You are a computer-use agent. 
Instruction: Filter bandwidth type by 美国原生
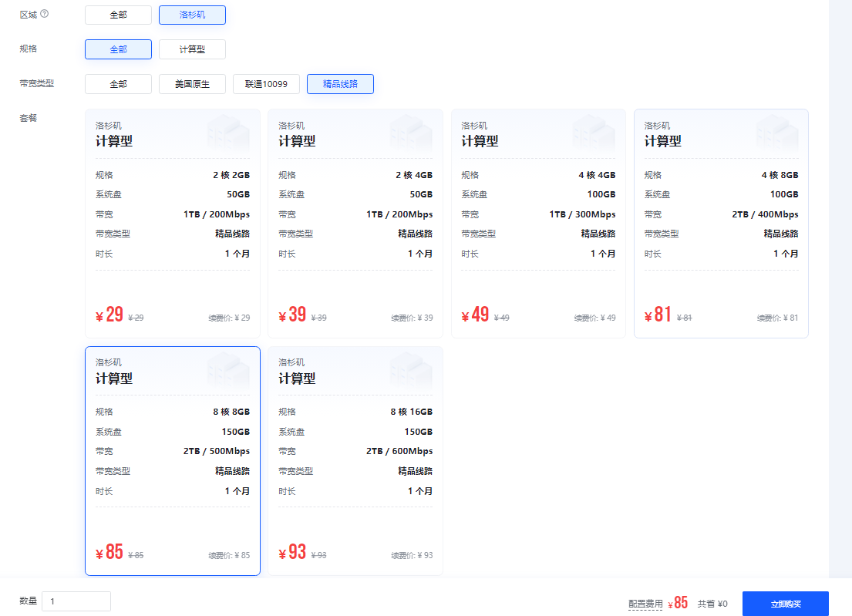[192, 84]
